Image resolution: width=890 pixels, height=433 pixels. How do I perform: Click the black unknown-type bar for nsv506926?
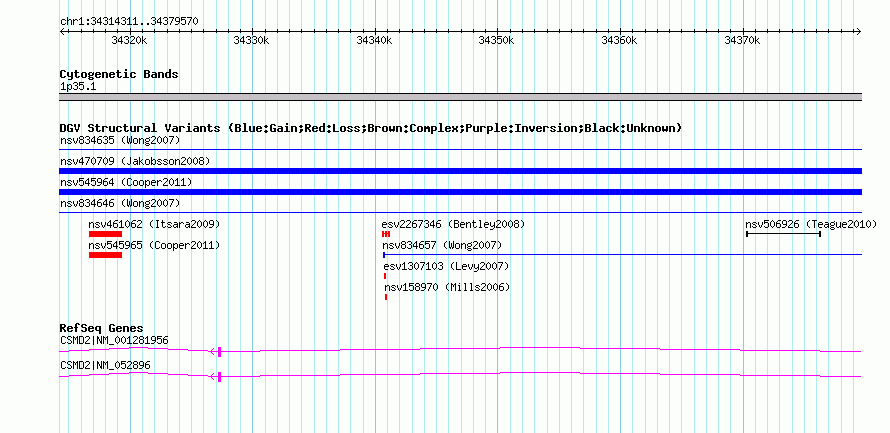coord(783,234)
